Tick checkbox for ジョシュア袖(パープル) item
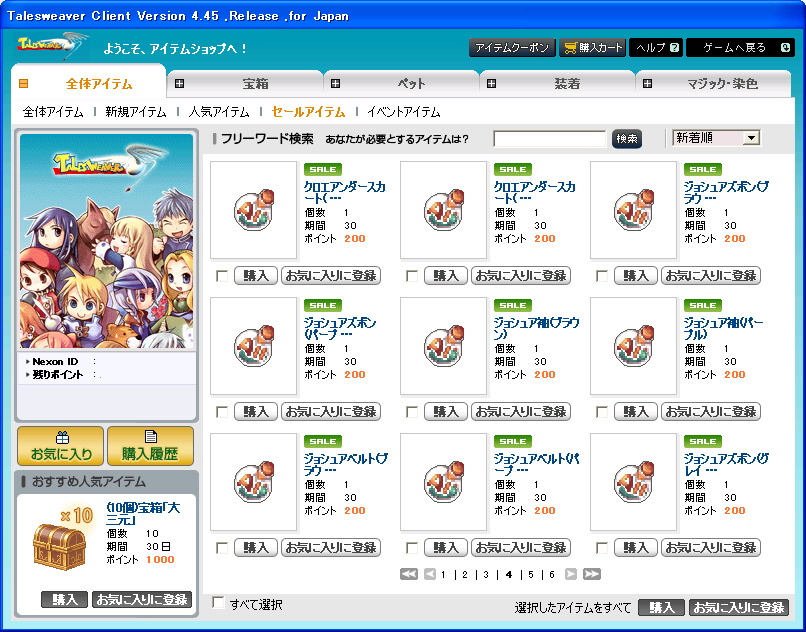Screen dimensions: 806x632 [602, 412]
